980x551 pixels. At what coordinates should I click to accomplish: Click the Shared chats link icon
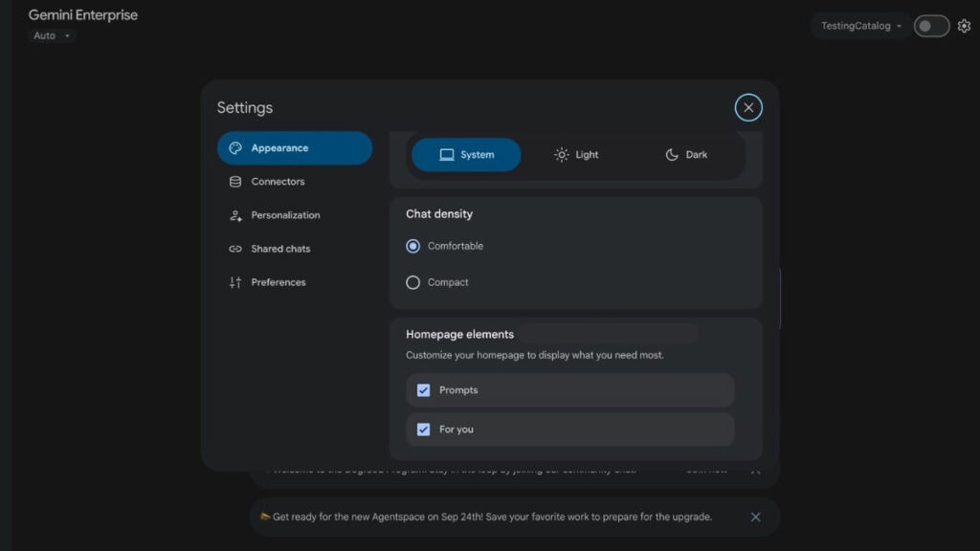pyautogui.click(x=233, y=249)
